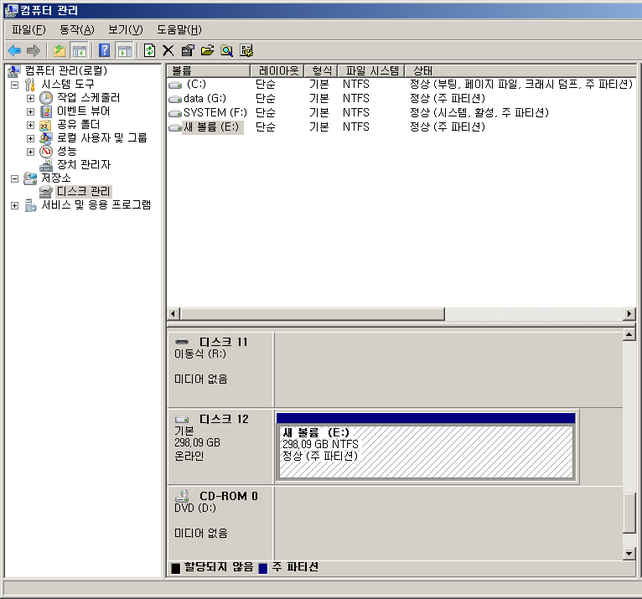Select 장치 관리자 in the tree
Screen dimensions: 642x599
point(83,164)
